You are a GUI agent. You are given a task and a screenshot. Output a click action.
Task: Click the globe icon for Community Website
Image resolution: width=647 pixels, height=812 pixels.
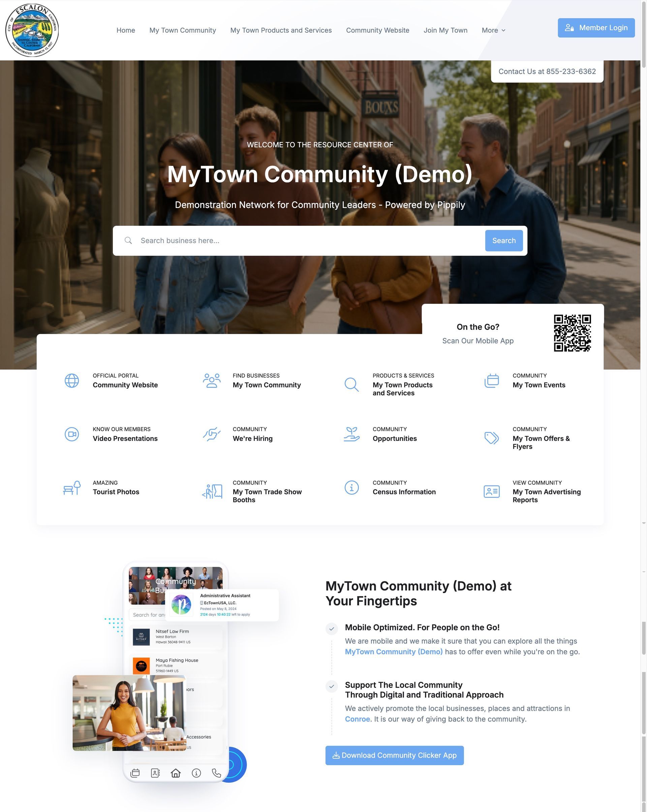point(71,381)
